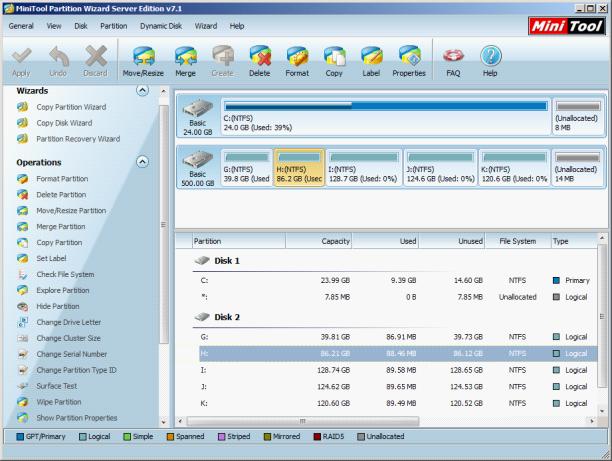Viewport: 612px width, 461px height.
Task: Click the Change Partition Type ID icon
Action: 23,370
